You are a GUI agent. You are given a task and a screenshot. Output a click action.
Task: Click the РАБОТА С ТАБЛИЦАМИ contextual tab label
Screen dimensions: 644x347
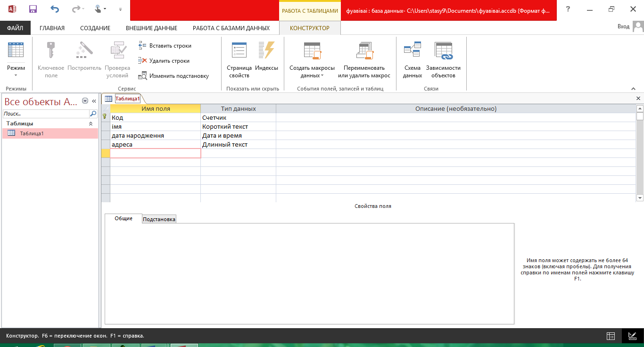(310, 11)
